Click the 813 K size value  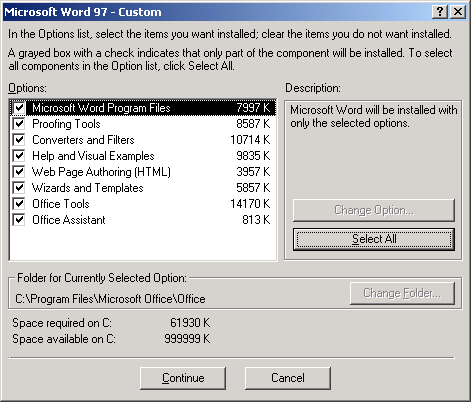click(256, 220)
